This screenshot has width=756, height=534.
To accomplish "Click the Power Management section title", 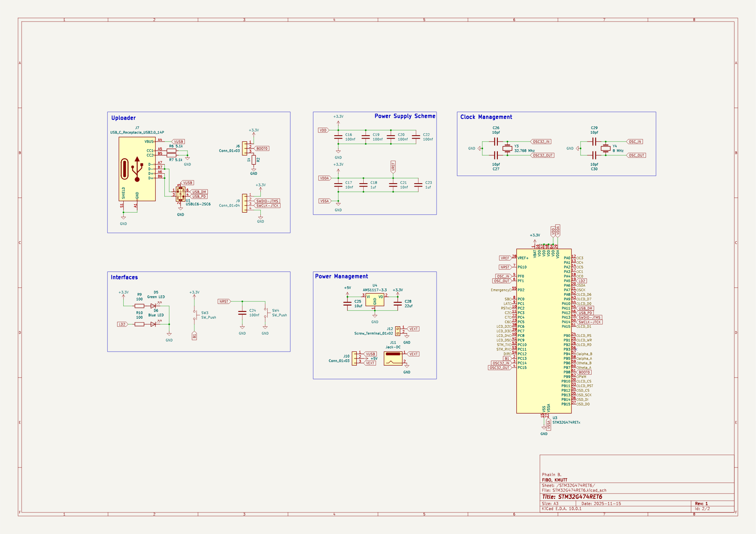I will pyautogui.click(x=341, y=276).
